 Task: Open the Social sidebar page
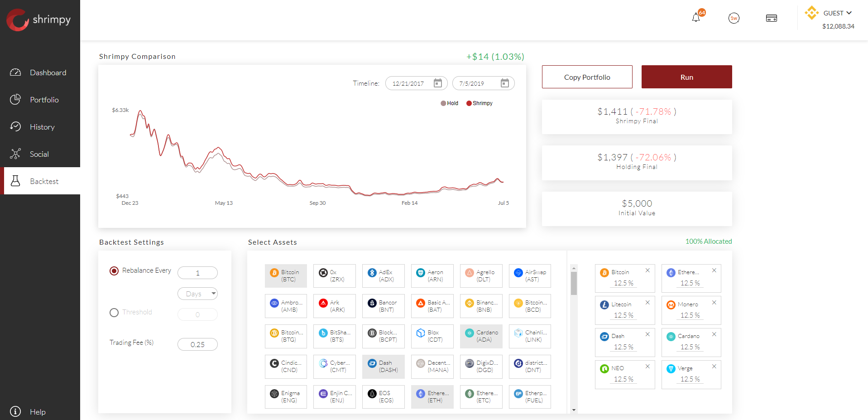click(x=40, y=154)
